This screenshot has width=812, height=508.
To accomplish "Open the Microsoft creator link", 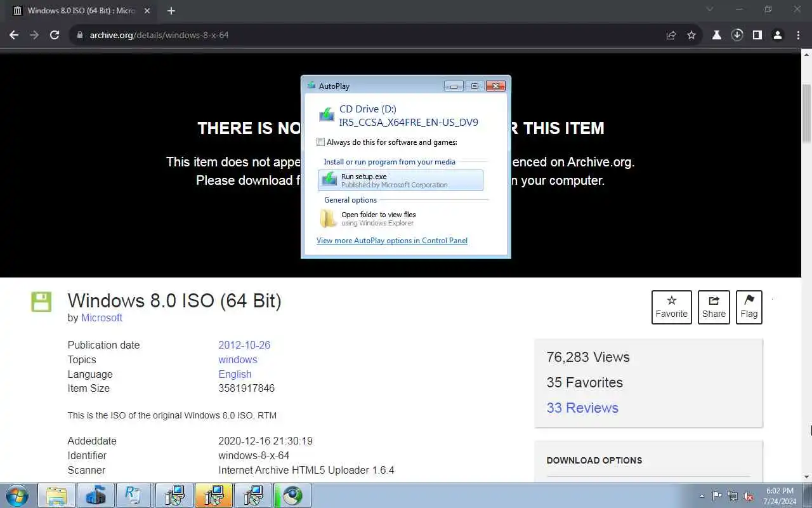I will tap(101, 317).
